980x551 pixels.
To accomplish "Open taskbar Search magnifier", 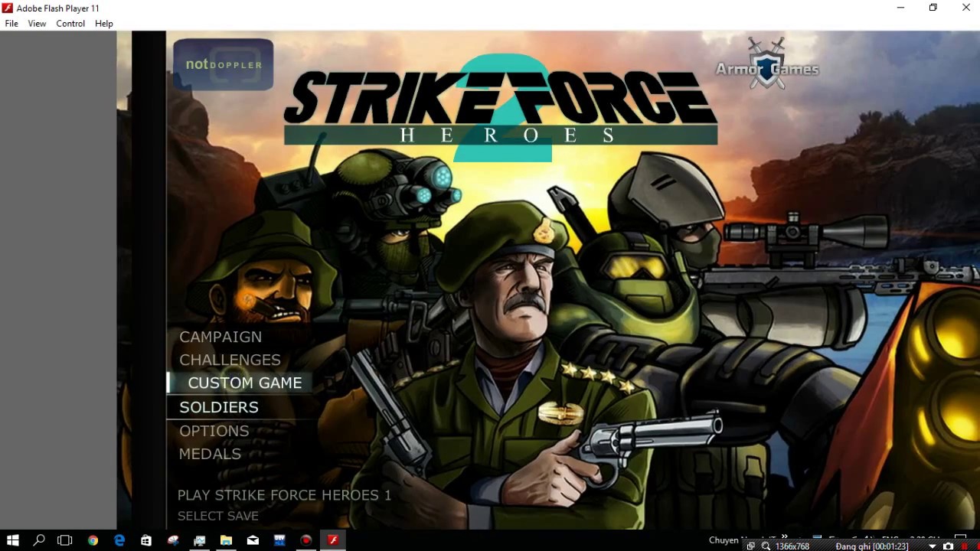I will point(39,540).
